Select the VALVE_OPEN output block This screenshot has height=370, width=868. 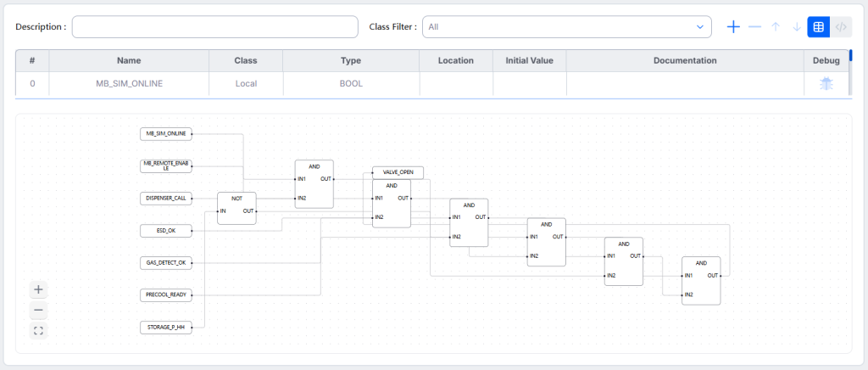click(x=398, y=172)
